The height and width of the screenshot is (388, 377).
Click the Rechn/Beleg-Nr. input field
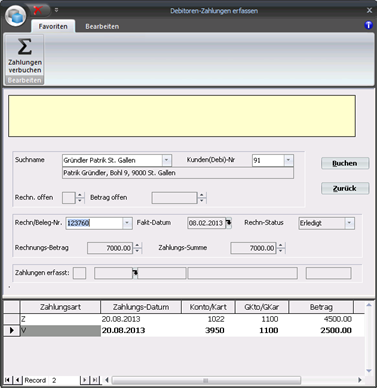tap(94, 223)
